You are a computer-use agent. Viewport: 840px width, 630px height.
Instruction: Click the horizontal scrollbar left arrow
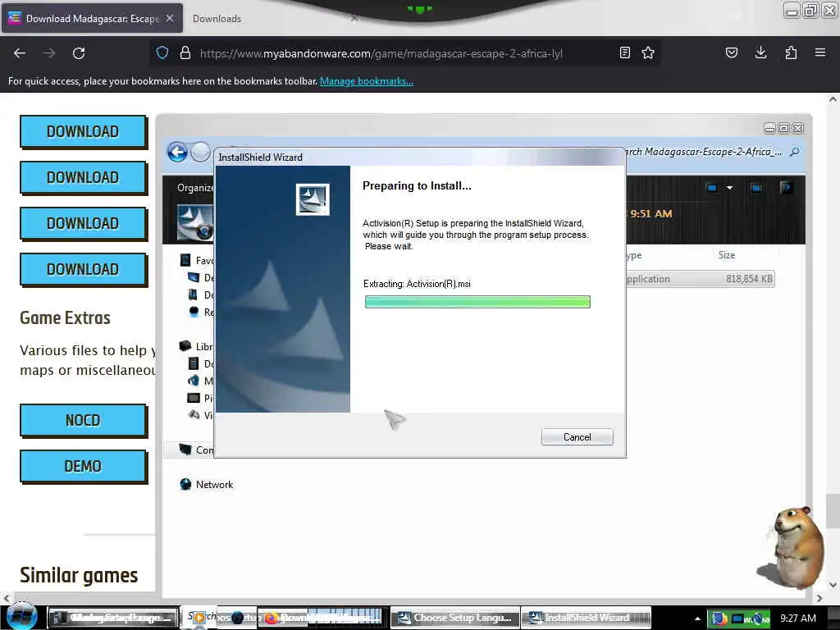tap(6, 598)
